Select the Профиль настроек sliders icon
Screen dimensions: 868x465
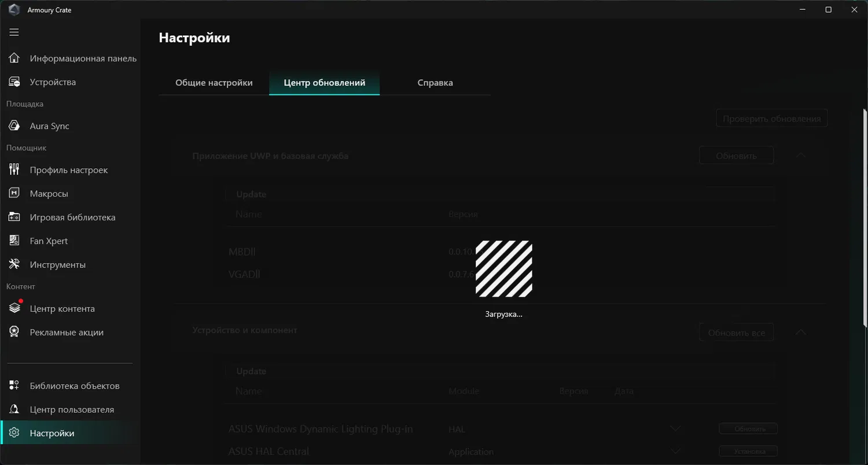(x=14, y=170)
